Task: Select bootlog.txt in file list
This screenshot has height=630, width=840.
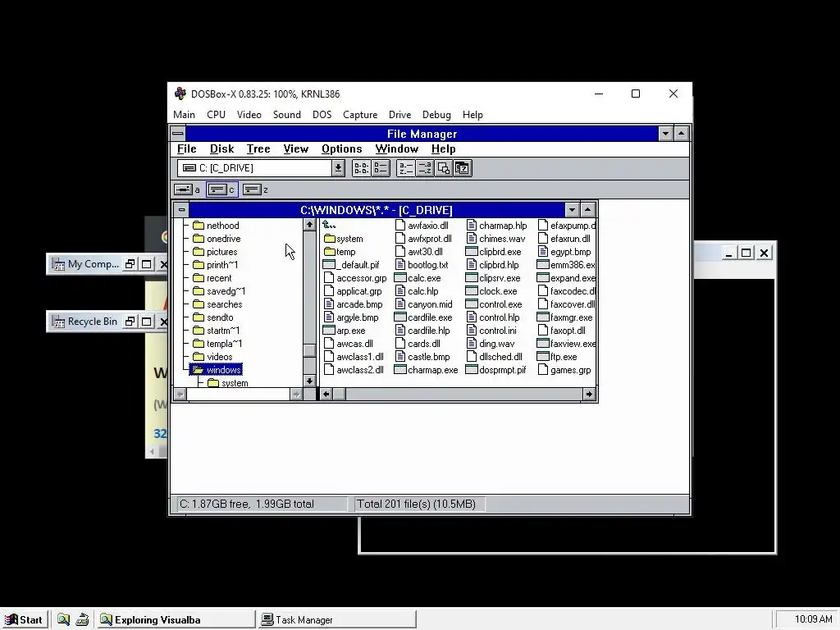Action: click(422, 265)
